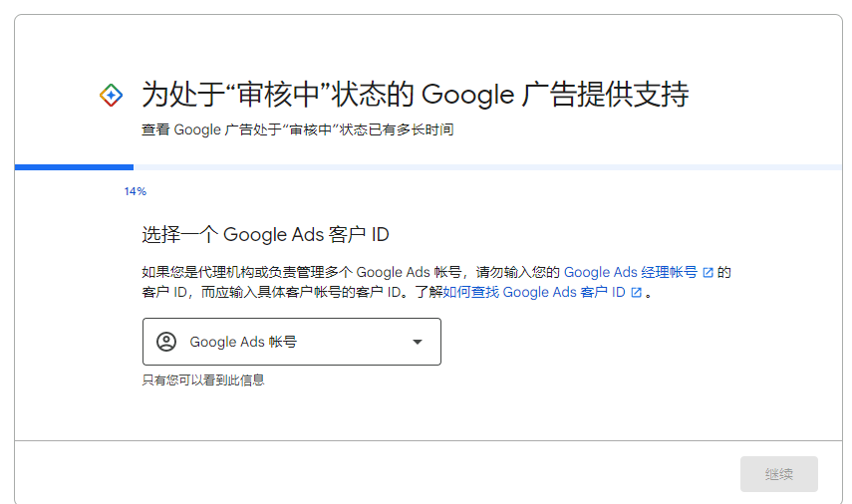Click the external-link icon after 经理帐号
Viewport: 852px width, 504px height.
(x=708, y=273)
